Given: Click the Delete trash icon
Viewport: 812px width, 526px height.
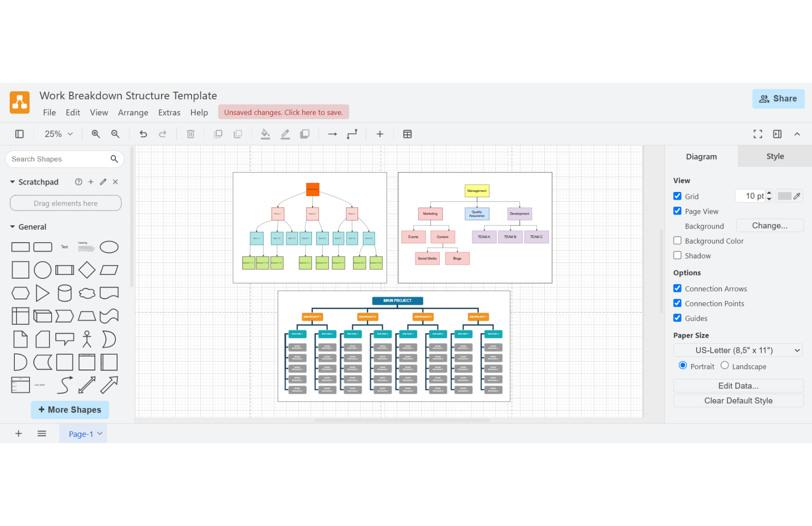Looking at the screenshot, I should (191, 134).
